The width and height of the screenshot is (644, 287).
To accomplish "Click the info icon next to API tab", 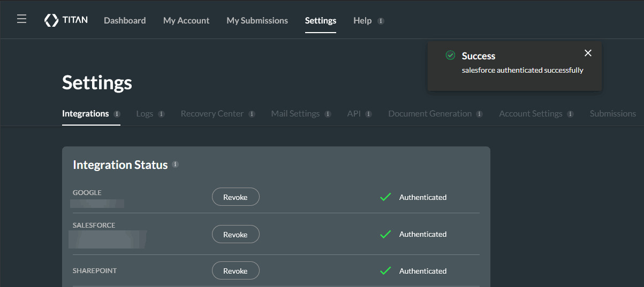I will [x=369, y=114].
